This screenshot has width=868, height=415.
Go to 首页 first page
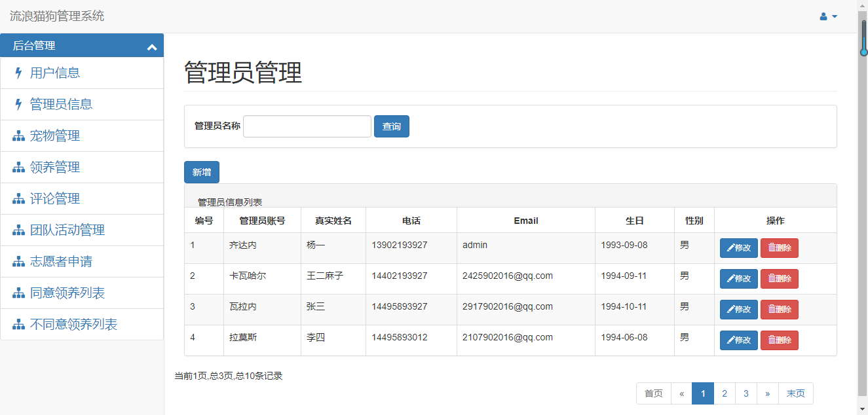pos(654,393)
